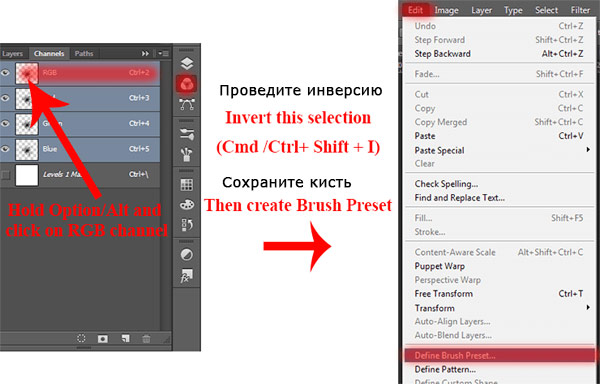Choose Puppet Warp menu entry
This screenshot has height=384, width=600.
point(499,266)
